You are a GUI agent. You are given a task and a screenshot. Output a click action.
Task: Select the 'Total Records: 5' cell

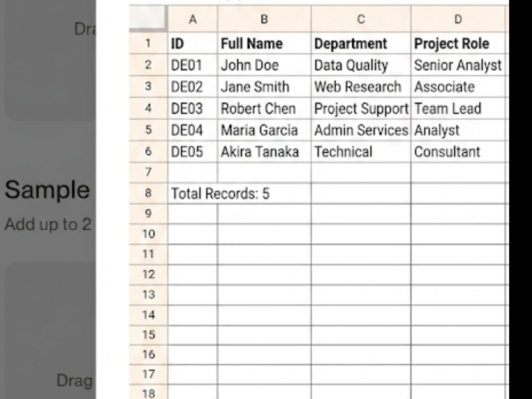point(239,194)
